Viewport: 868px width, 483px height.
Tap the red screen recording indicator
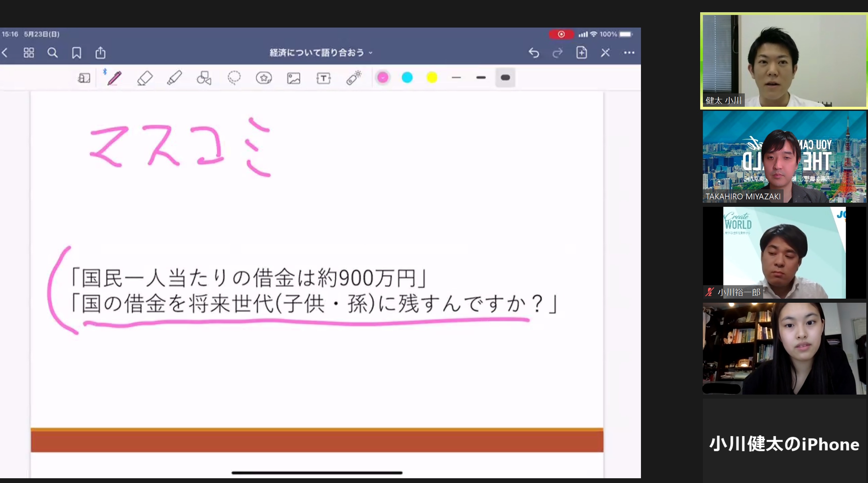[x=561, y=34]
